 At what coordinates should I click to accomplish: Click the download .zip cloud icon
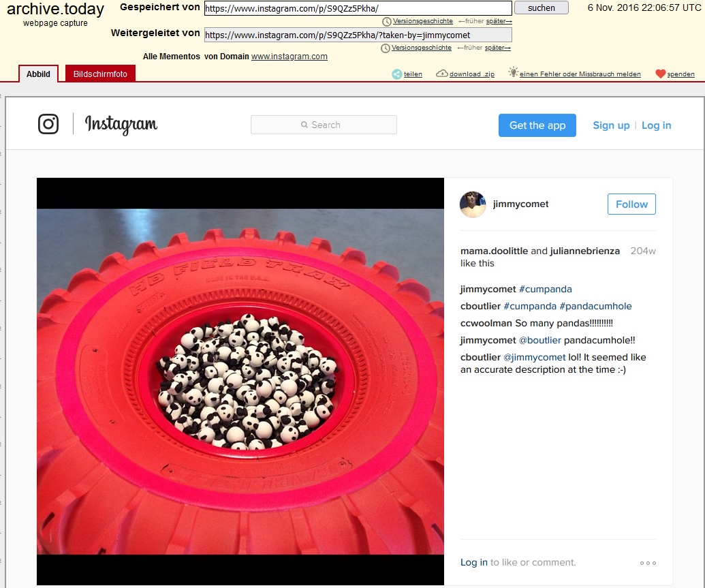(441, 74)
